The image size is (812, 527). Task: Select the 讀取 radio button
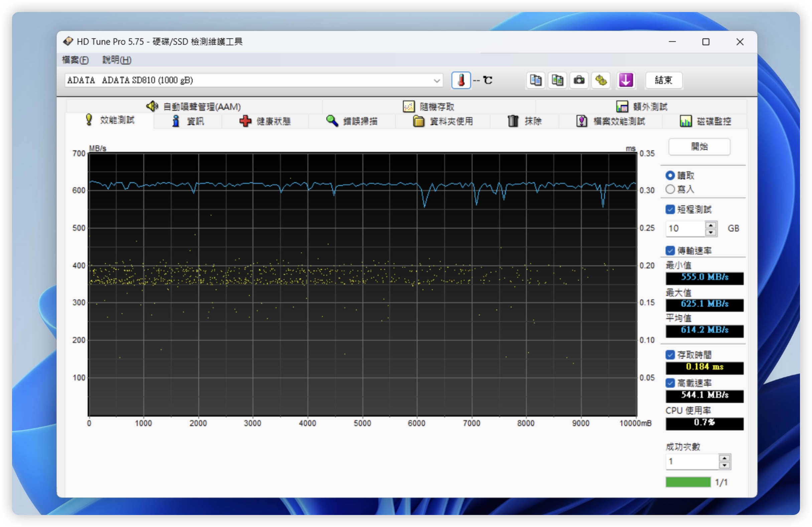pos(670,176)
